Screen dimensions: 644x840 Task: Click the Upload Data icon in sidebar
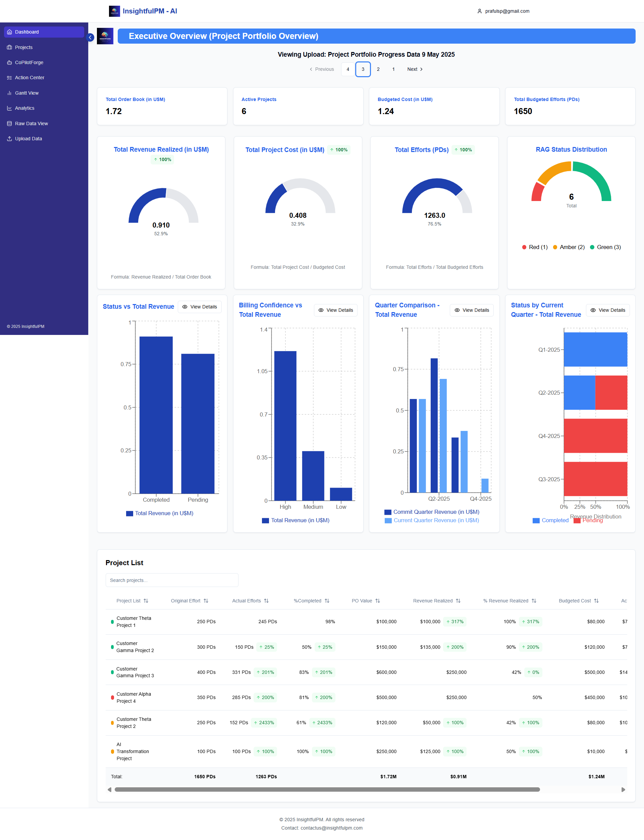9,139
